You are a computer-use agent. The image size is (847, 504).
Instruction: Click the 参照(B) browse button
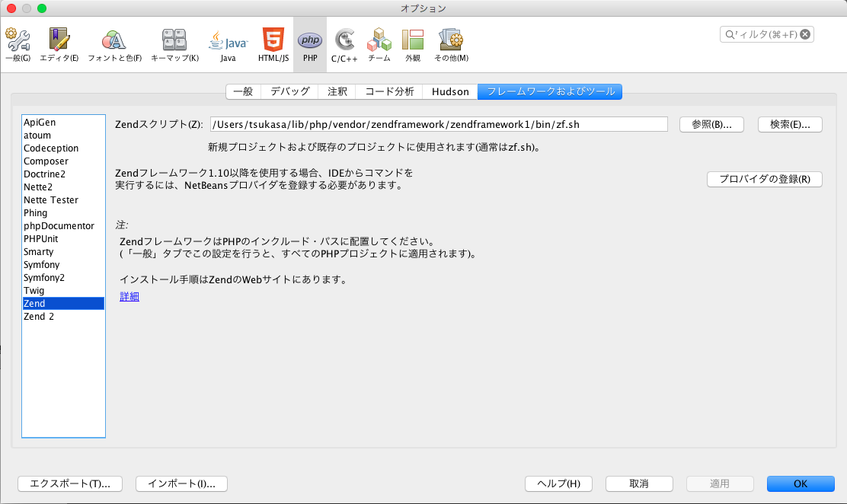point(711,124)
